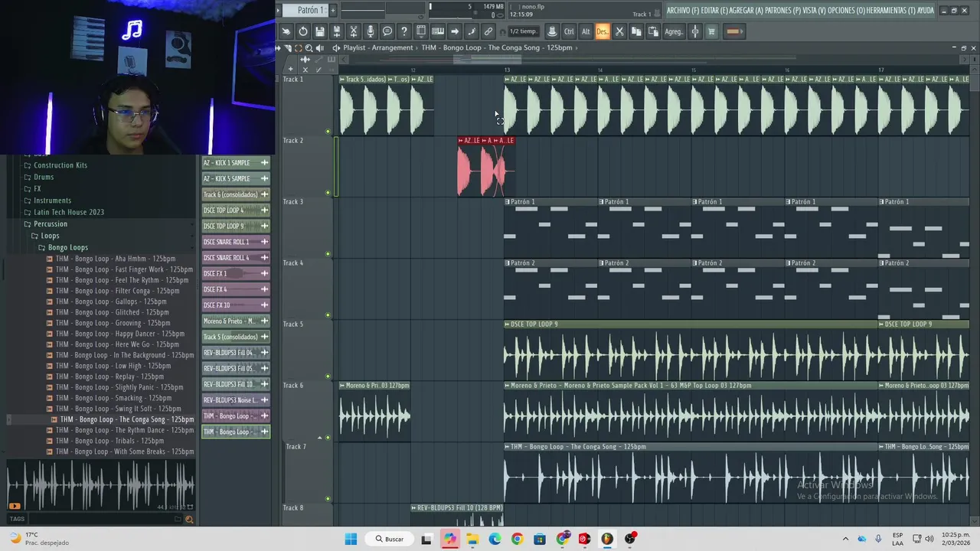Click the chain link icon in toolbar
The width and height of the screenshot is (980, 551).
pyautogui.click(x=488, y=31)
